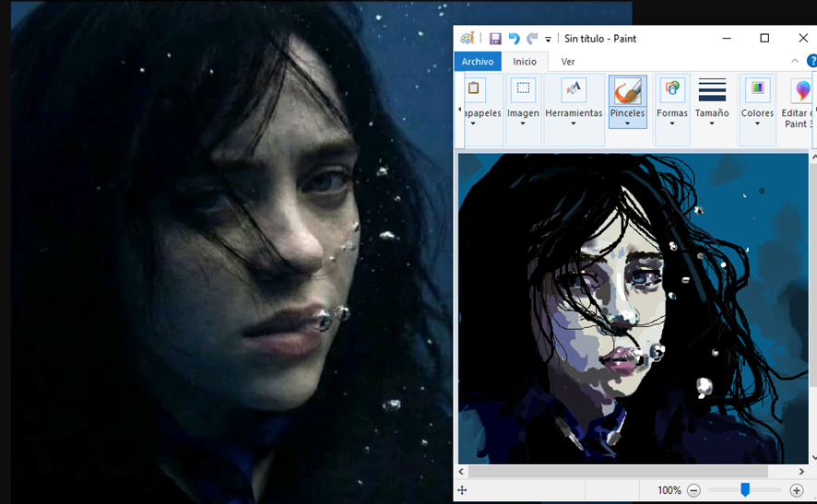Close the Sin título - Paint window

[x=803, y=38]
